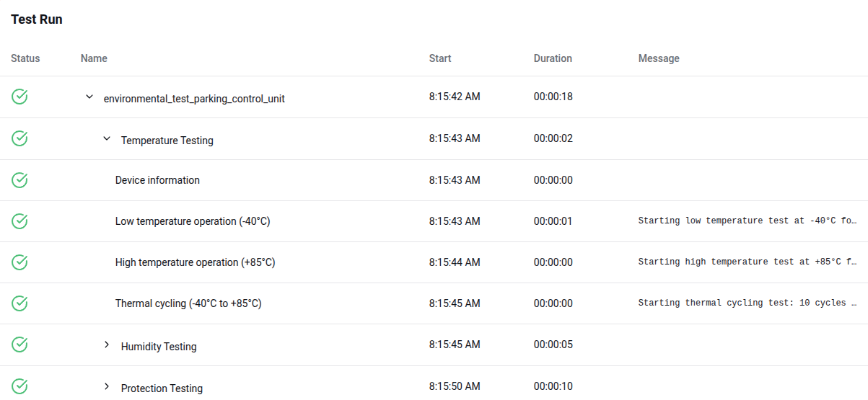Sort by the Name column header
Viewport: 868px width, 400px height.
pyautogui.click(x=94, y=58)
